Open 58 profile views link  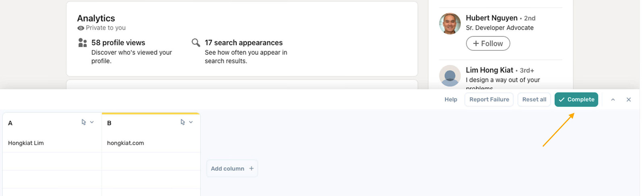[x=118, y=43]
